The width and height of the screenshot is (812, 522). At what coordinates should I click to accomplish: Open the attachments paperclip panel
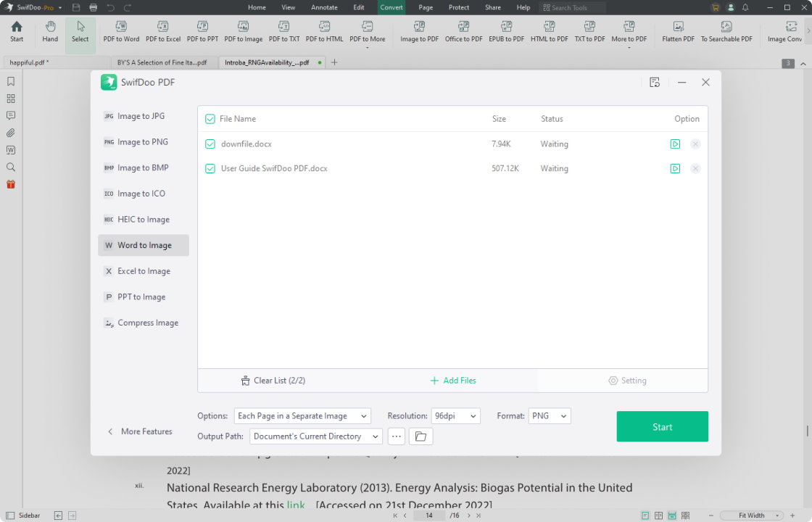pyautogui.click(x=11, y=133)
